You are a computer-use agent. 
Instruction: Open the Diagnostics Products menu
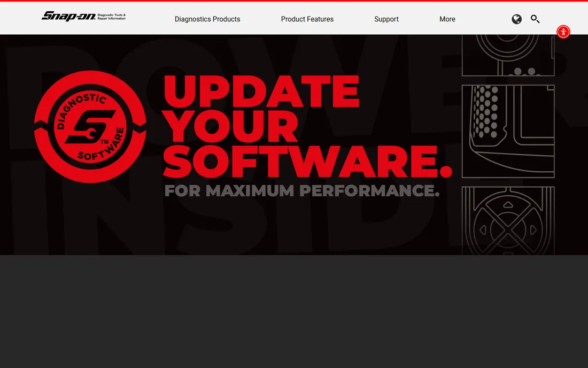click(x=207, y=19)
